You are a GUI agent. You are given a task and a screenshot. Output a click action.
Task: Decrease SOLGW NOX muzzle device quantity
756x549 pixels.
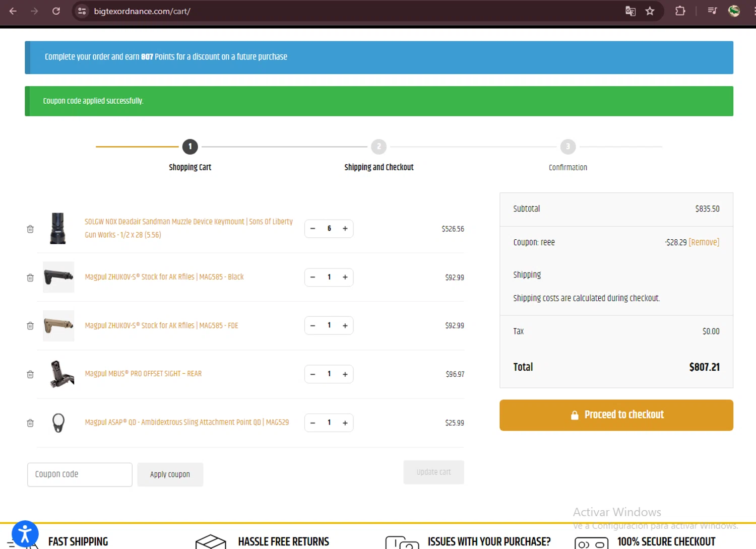(313, 229)
